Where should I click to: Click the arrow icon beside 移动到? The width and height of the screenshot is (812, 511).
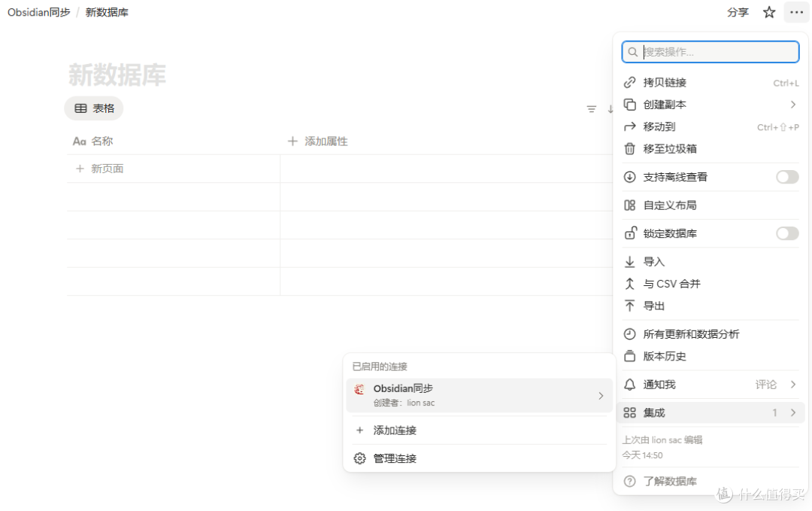click(x=630, y=127)
